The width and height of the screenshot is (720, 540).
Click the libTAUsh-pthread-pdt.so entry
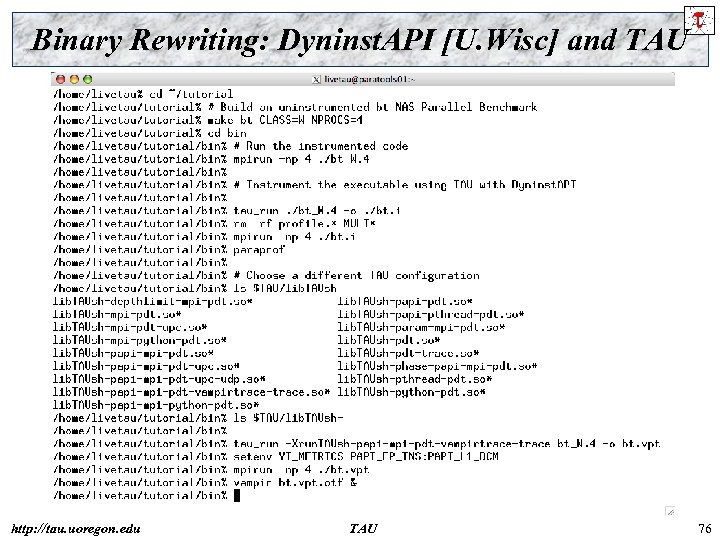[x=415, y=379]
